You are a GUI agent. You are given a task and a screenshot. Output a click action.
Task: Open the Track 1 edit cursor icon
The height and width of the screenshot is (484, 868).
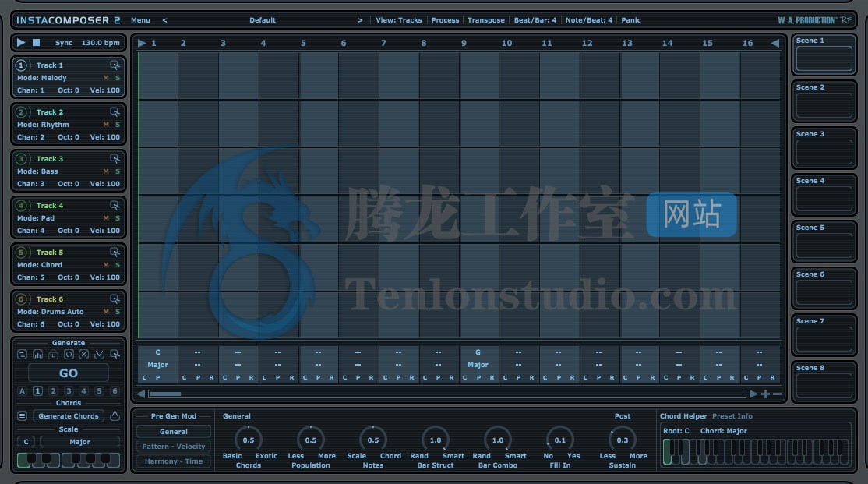pos(115,65)
